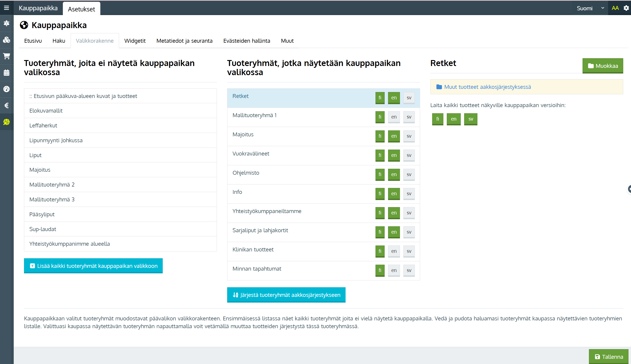Click the Tallenna save button
The width and height of the screenshot is (631, 364).
(608, 356)
